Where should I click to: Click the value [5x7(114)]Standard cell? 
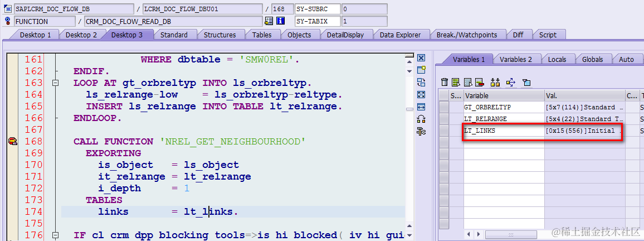pyautogui.click(x=585, y=107)
